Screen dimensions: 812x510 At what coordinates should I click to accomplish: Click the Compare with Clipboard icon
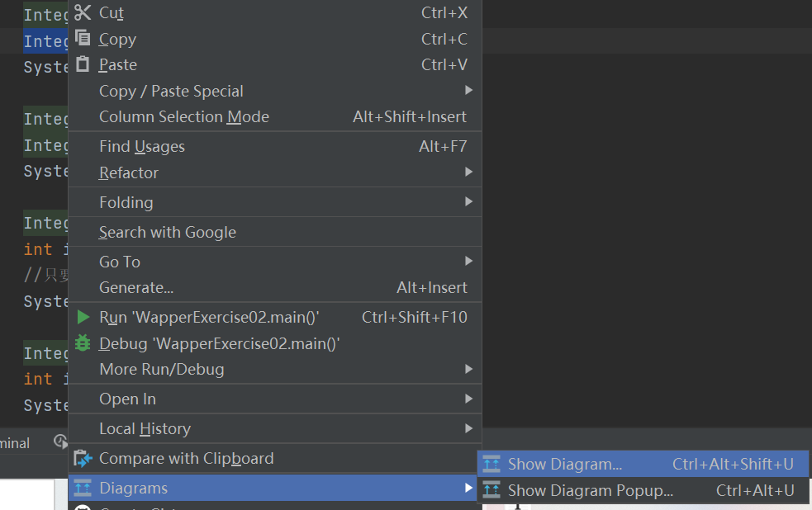coord(83,458)
